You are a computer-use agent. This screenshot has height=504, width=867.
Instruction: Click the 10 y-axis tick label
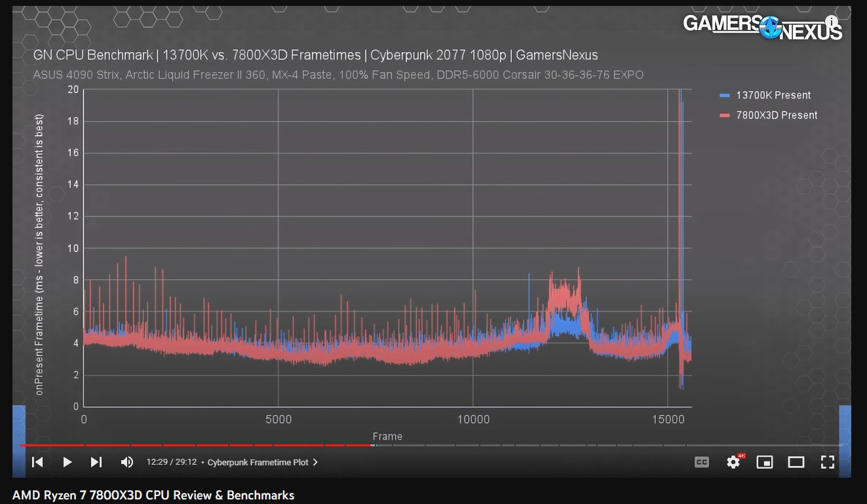pos(72,248)
